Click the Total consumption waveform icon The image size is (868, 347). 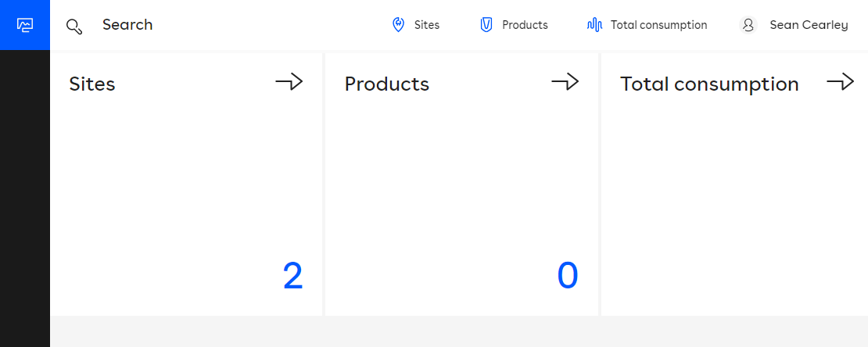594,25
